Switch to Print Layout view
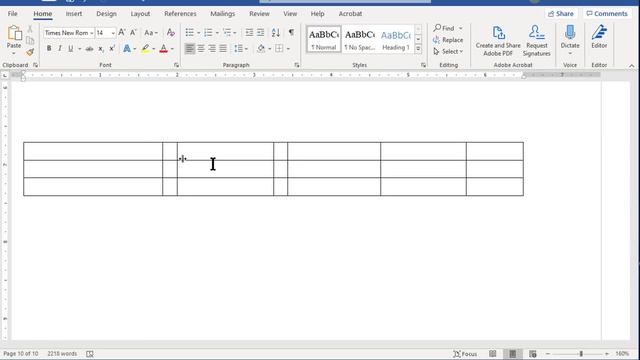Screen dimensions: 640x360 point(513,353)
